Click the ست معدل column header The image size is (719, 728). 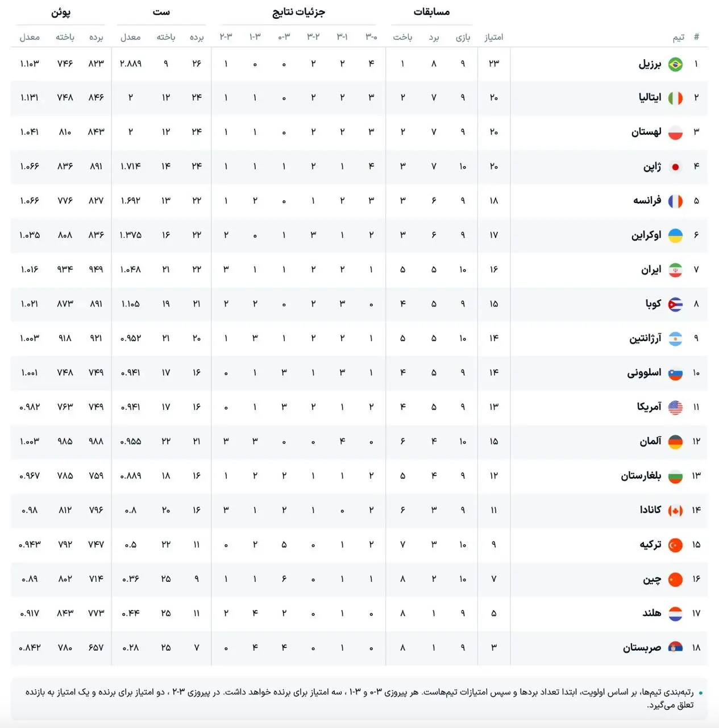130,37
